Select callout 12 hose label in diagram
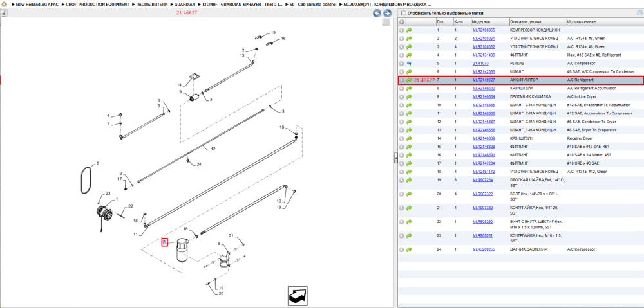The height and width of the screenshot is (308, 644). pos(213,149)
